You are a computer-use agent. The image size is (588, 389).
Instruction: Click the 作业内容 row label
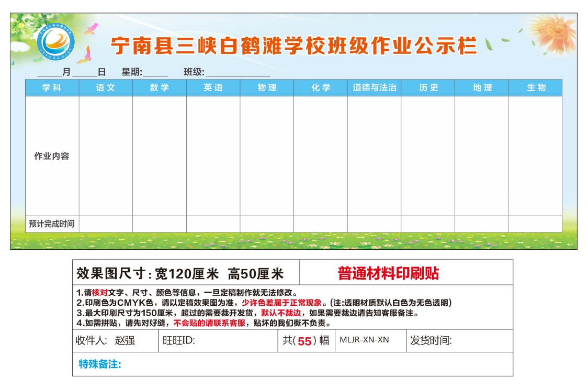coord(52,156)
